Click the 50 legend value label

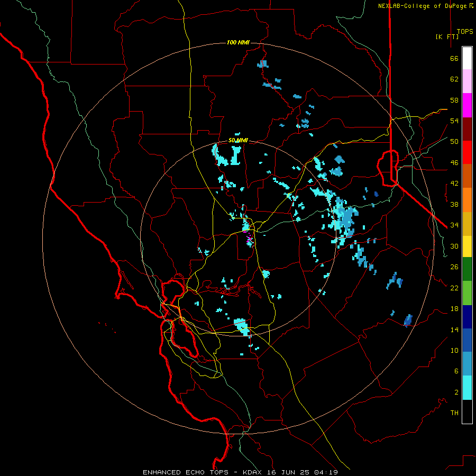tap(454, 142)
